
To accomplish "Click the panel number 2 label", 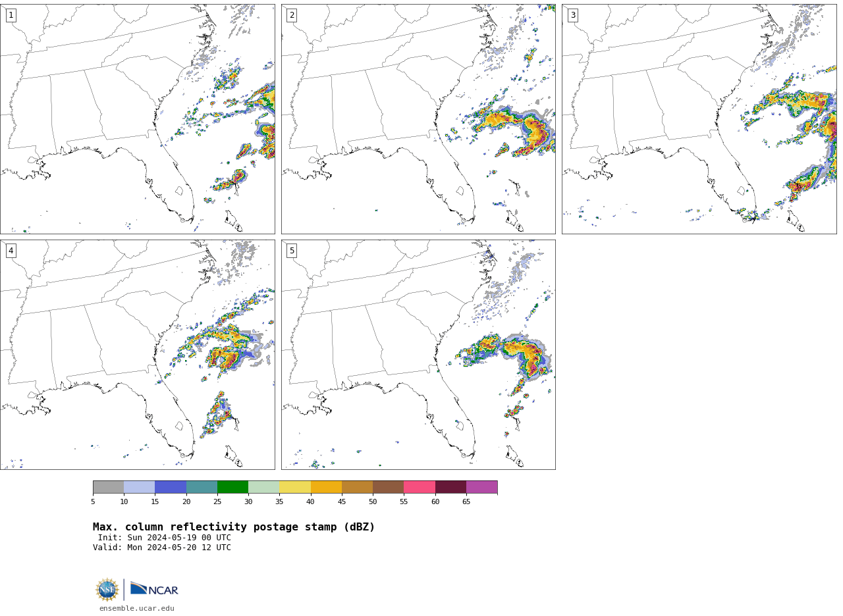I will (x=292, y=15).
